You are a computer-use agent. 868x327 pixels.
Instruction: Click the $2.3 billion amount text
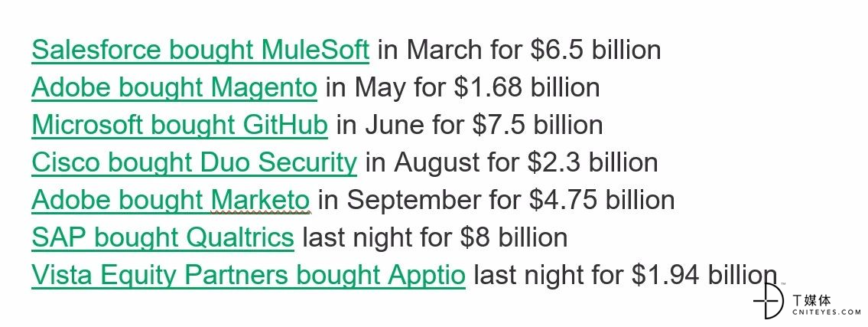coord(593,162)
